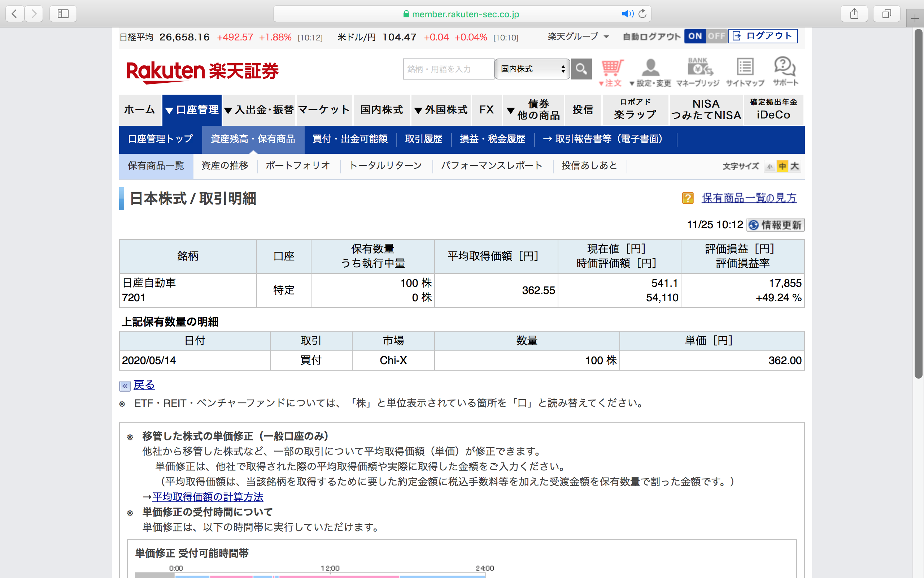Click the orange question mark help icon
Screen dimensions: 924x578
pos(688,198)
